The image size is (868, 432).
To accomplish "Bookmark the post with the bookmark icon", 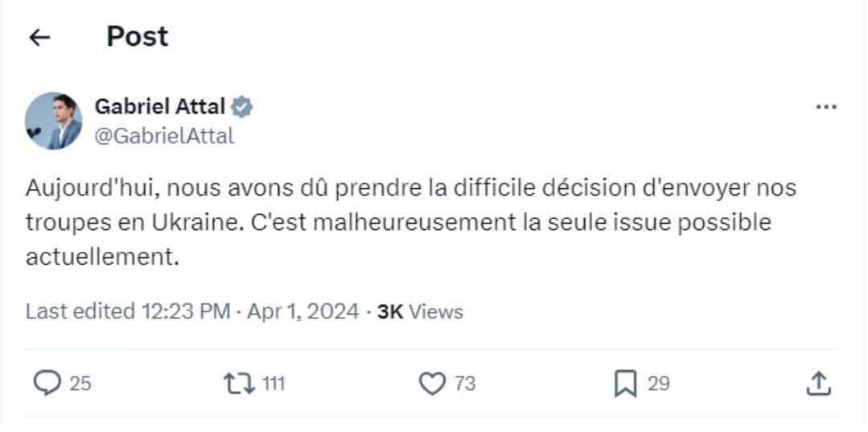I will (625, 384).
